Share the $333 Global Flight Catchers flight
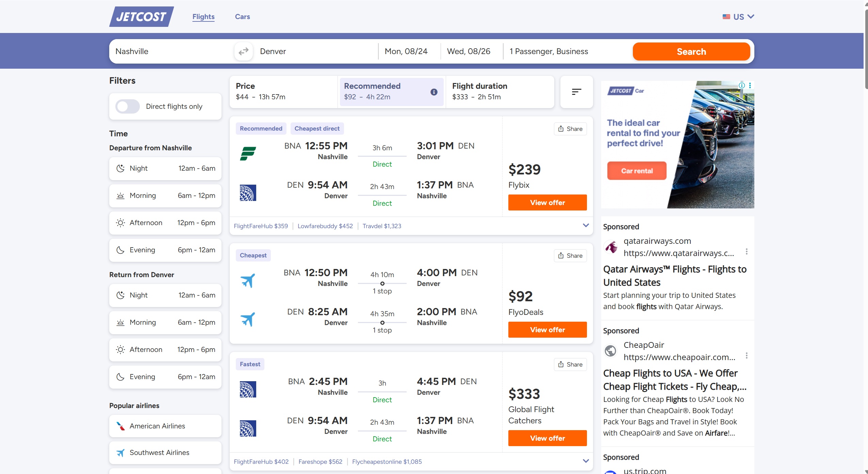This screenshot has width=868, height=474. pyautogui.click(x=570, y=365)
